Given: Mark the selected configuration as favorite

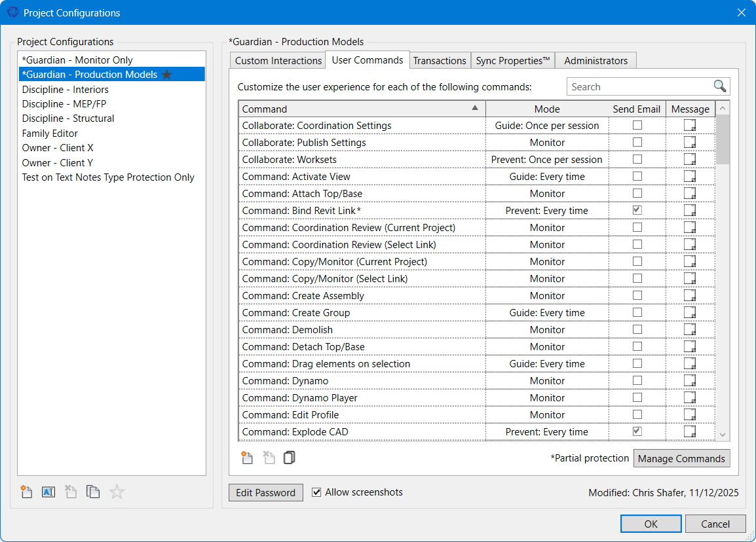Looking at the screenshot, I should (x=117, y=492).
